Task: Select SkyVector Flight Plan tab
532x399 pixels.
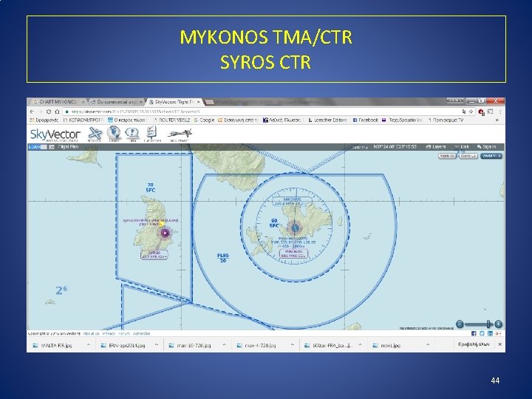Action: tap(174, 102)
